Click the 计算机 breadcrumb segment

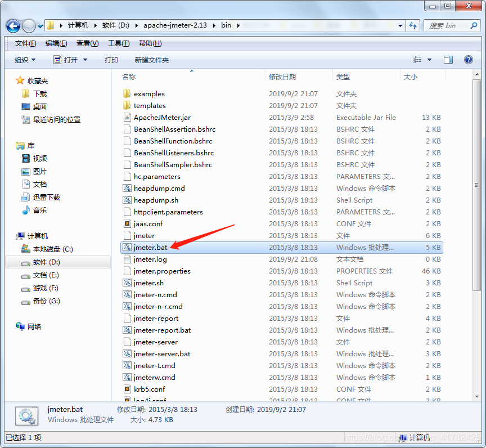pyautogui.click(x=78, y=25)
